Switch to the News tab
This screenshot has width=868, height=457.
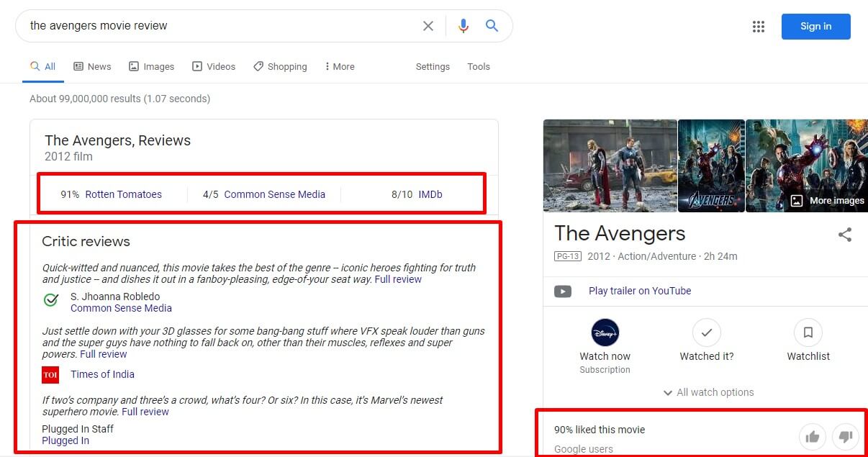(92, 66)
